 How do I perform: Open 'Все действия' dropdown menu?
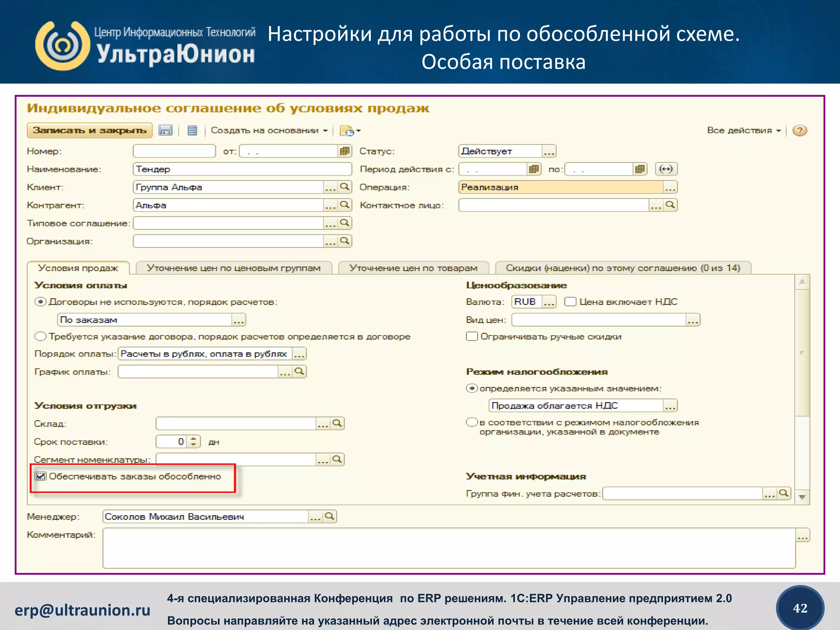pyautogui.click(x=744, y=130)
